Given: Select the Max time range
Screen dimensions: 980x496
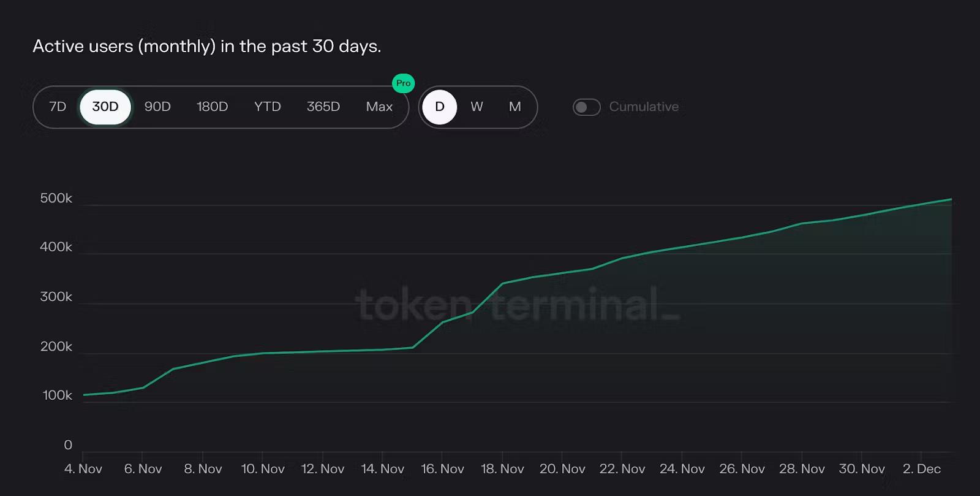Looking at the screenshot, I should pos(379,107).
